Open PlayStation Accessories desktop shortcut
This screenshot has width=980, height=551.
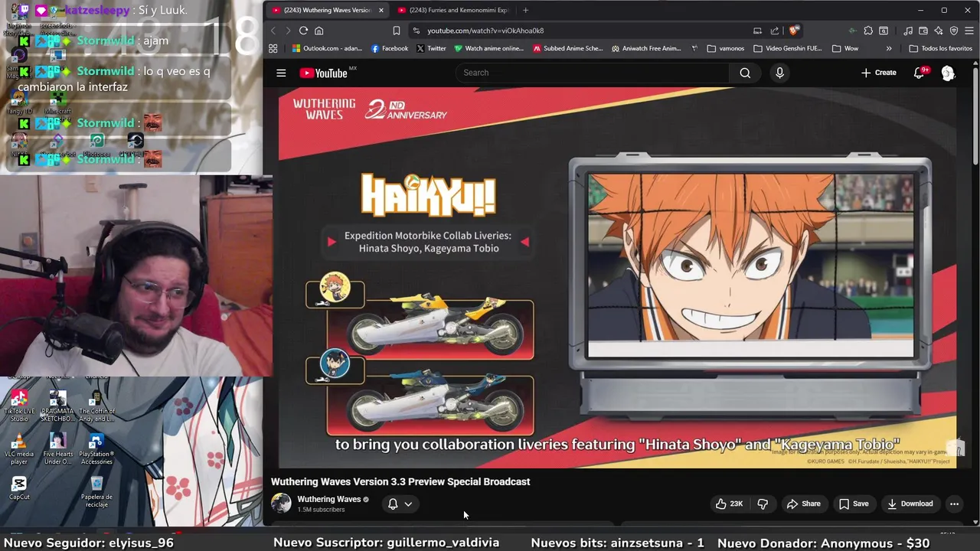point(96,448)
